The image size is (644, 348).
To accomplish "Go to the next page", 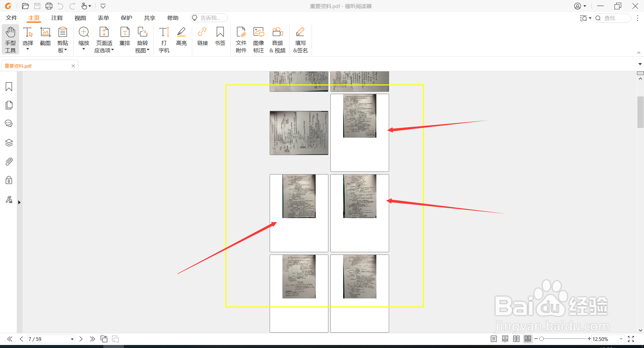I will (x=81, y=339).
